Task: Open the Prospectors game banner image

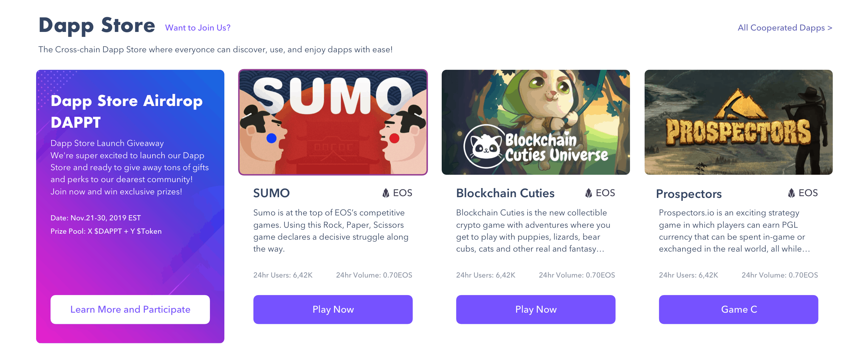Action: (738, 122)
